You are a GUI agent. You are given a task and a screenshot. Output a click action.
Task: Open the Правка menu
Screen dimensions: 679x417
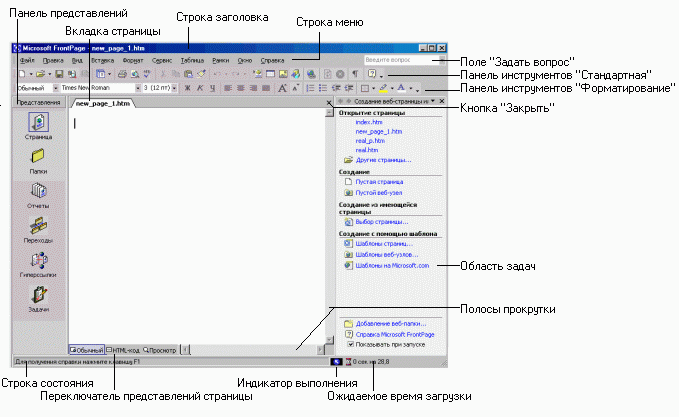[x=53, y=60]
